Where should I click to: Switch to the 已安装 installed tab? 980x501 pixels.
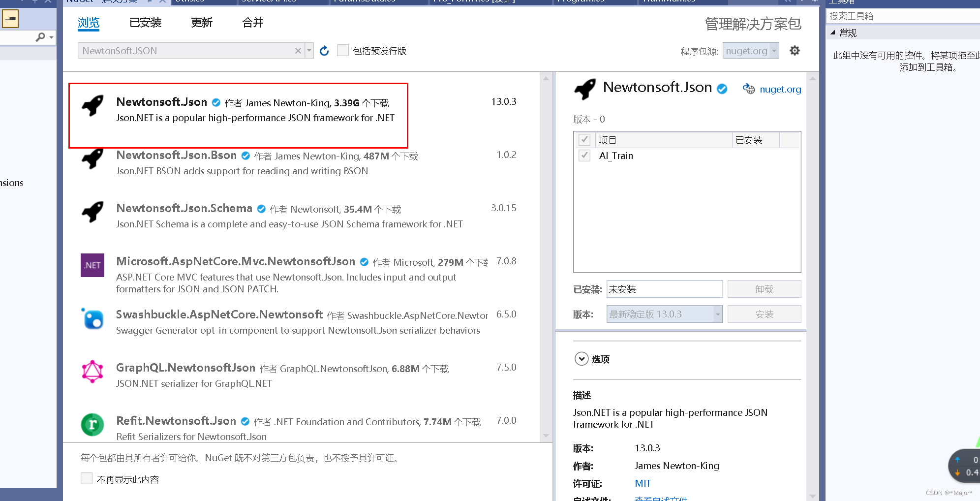point(146,23)
